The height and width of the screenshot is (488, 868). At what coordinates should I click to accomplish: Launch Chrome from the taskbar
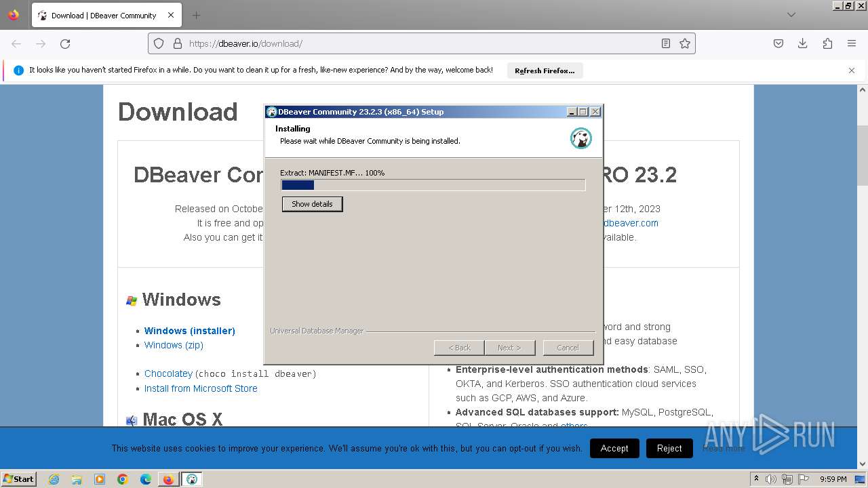[123, 479]
